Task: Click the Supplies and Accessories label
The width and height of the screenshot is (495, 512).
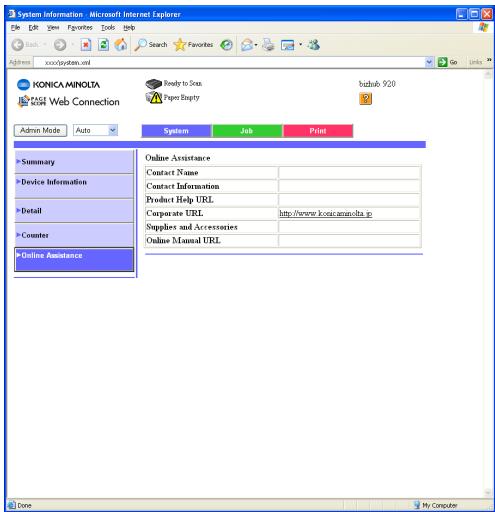Action: point(192,227)
